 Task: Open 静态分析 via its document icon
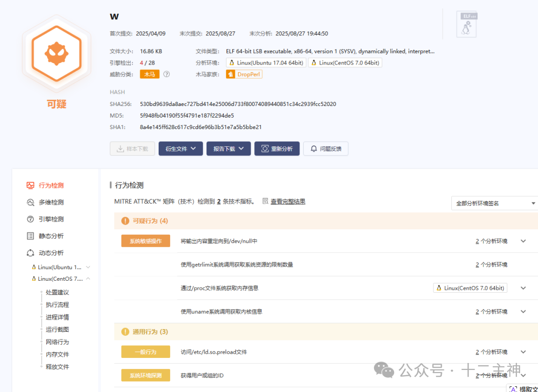click(30, 236)
